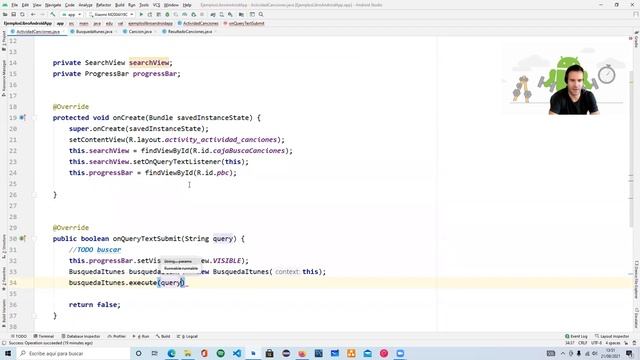Viewport: 640px width, 360px height.
Task: Click the Project Structure toolbar icon
Action: tap(241, 14)
